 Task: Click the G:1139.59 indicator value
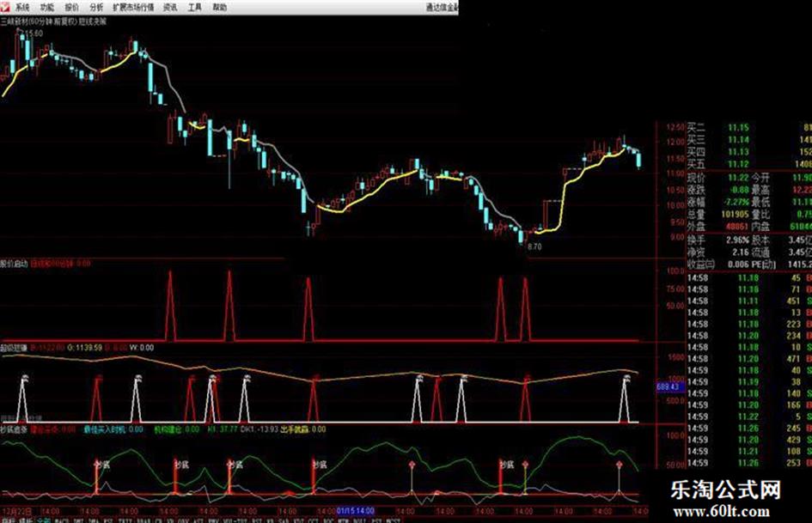[x=84, y=348]
